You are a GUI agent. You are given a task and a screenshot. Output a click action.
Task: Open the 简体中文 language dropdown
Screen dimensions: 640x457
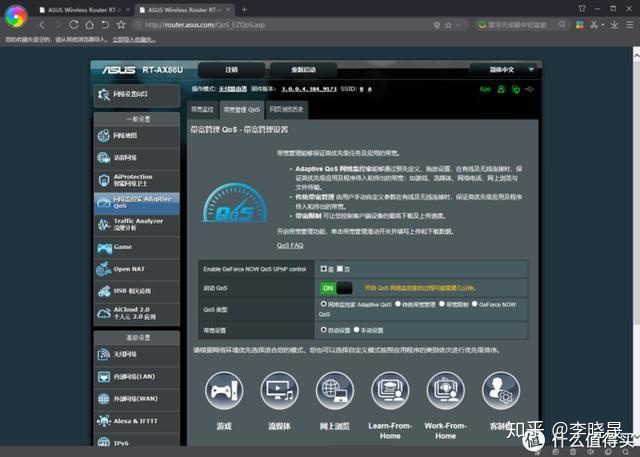504,70
